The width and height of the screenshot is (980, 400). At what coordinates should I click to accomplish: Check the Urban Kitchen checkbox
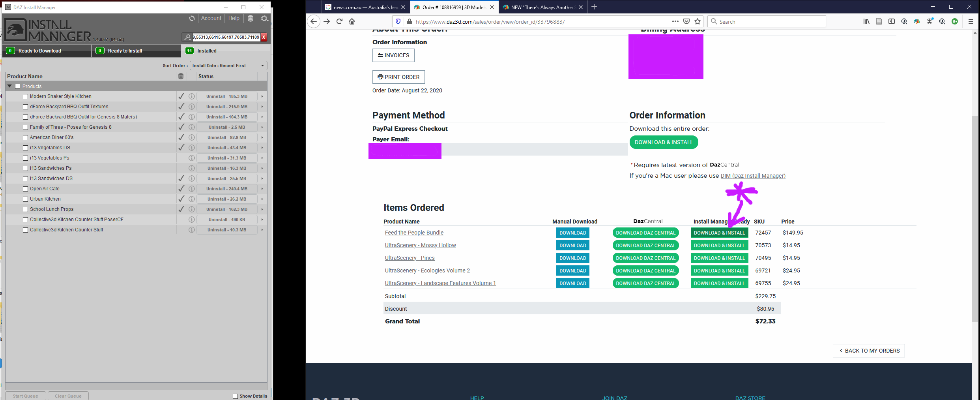tap(26, 199)
